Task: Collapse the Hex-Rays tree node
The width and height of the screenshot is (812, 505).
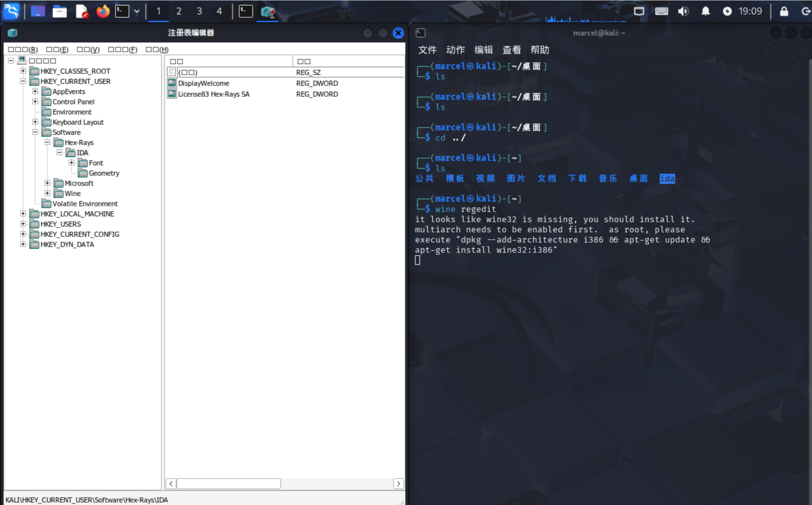Action: coord(47,142)
